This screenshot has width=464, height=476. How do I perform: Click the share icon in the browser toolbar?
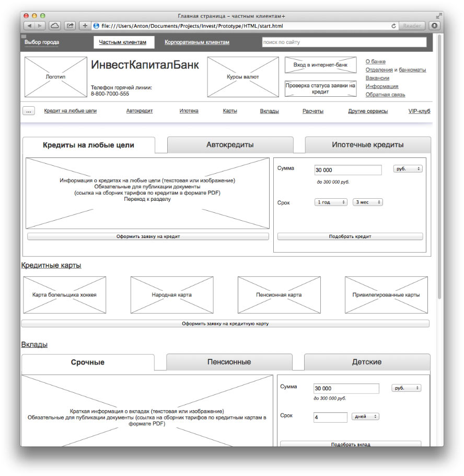pyautogui.click(x=69, y=25)
